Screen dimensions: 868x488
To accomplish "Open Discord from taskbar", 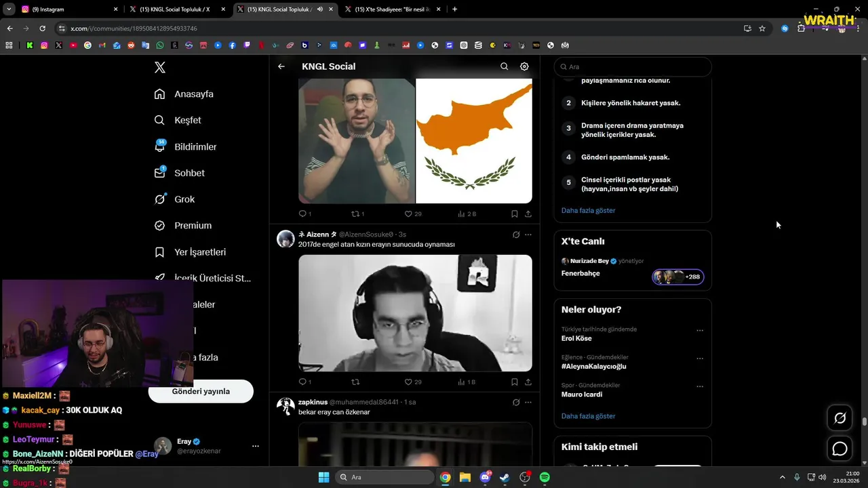I will (485, 477).
